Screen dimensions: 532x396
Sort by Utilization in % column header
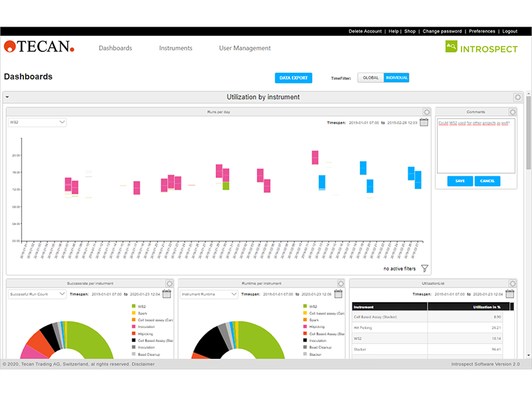(469, 307)
